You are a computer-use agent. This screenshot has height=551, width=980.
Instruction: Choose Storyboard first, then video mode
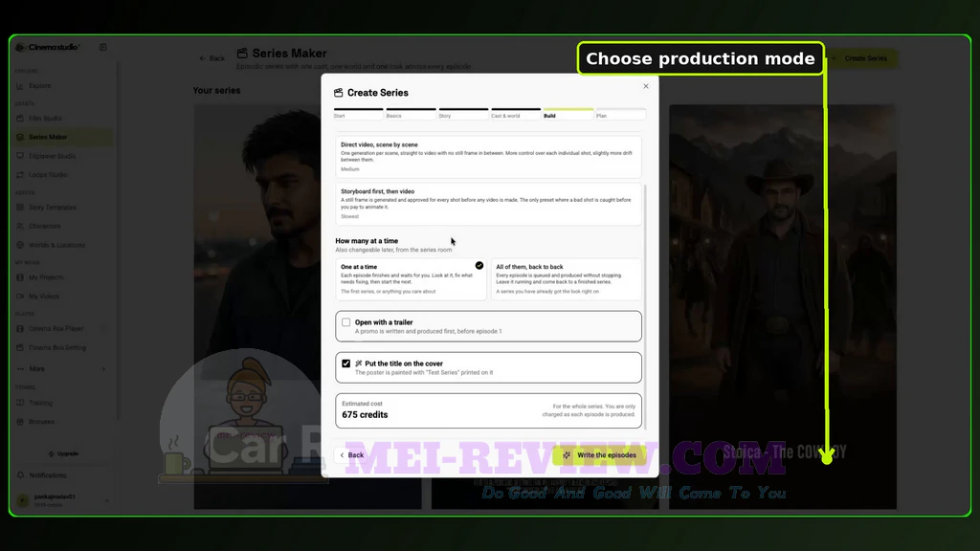coord(488,204)
